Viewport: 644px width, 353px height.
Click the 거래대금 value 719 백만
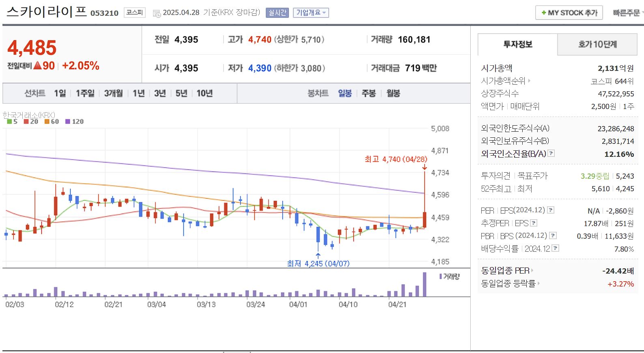point(421,68)
